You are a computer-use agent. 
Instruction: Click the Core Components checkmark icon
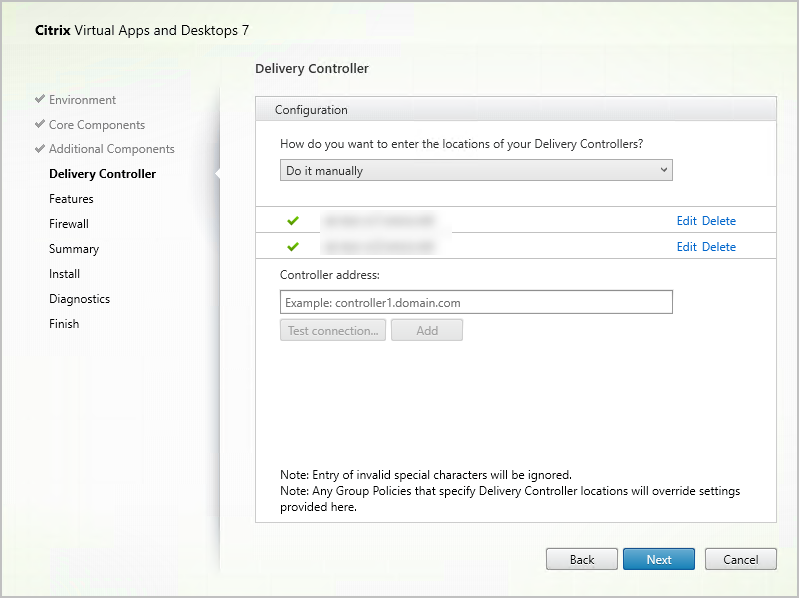(x=39, y=125)
